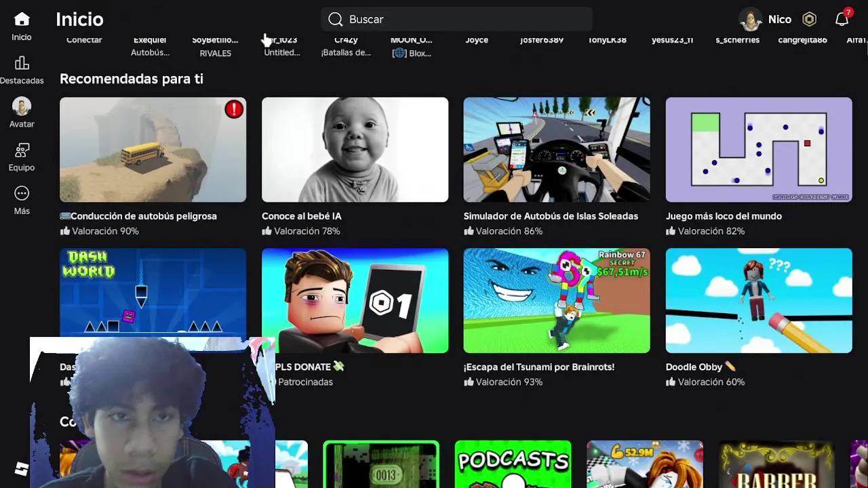Select friend yesus23_11
868x488 pixels.
pyautogui.click(x=672, y=40)
